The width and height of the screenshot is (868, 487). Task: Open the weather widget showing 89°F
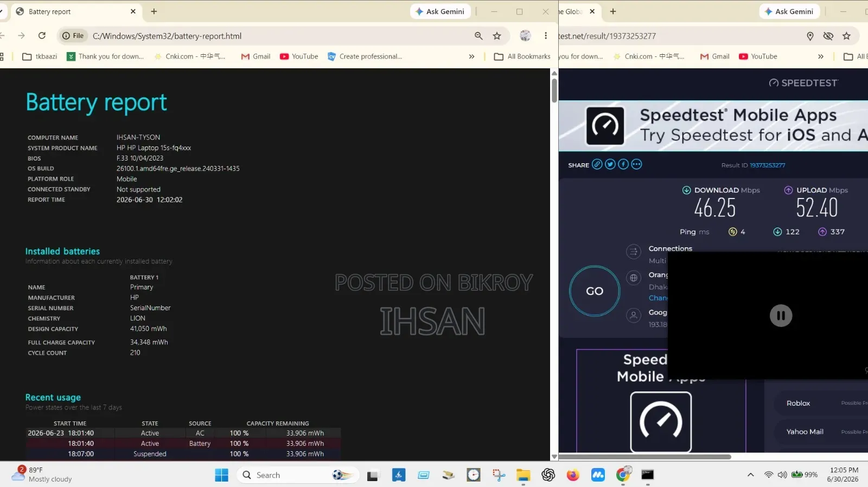42,475
